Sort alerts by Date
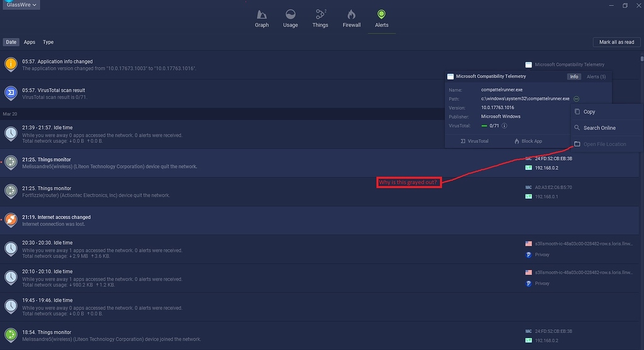Viewport: 644px width, 350px height. coord(11,42)
